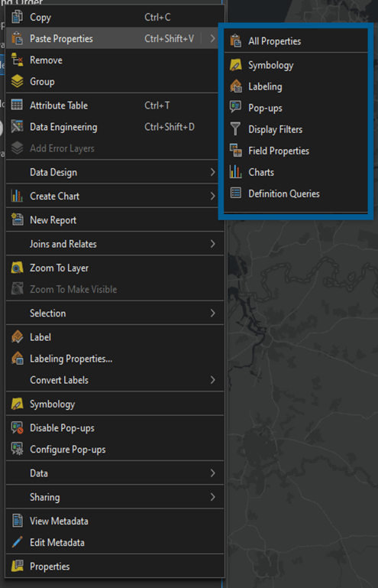
Task: Click the Symbology icon in Paste submenu
Action: pyautogui.click(x=236, y=65)
